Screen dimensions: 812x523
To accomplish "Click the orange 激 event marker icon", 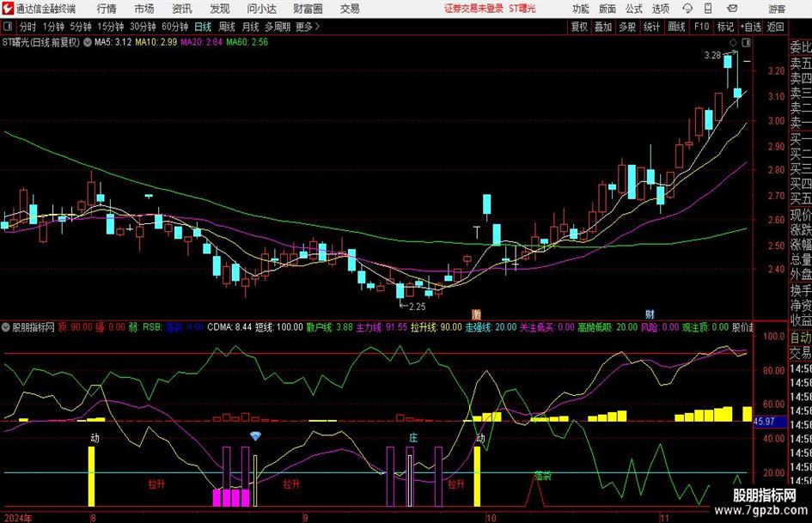I will coord(476,313).
